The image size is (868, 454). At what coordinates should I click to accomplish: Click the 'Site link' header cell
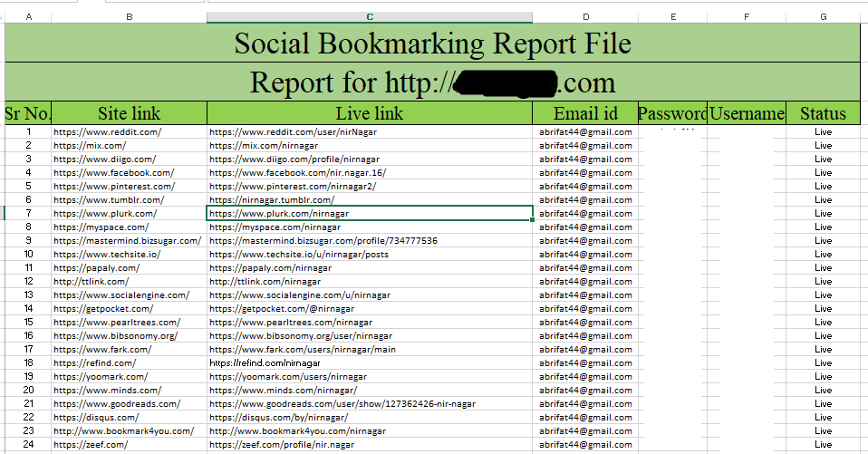pyautogui.click(x=129, y=113)
